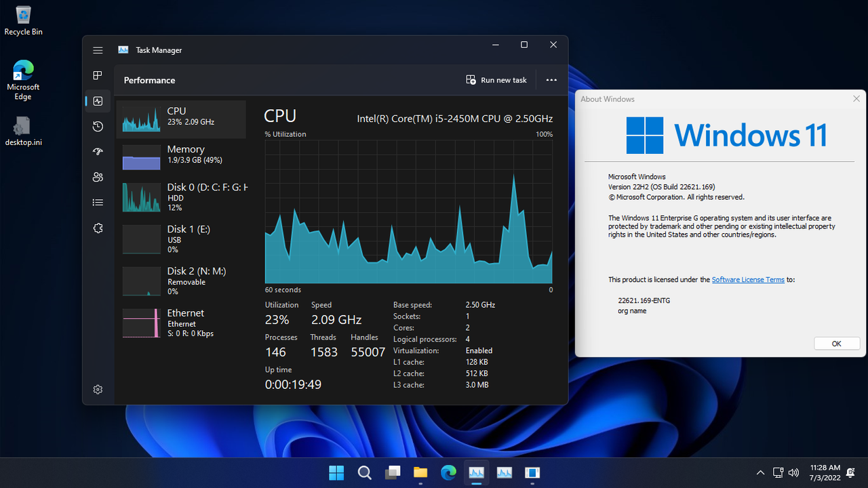Click the Threads count 1583

pyautogui.click(x=323, y=352)
